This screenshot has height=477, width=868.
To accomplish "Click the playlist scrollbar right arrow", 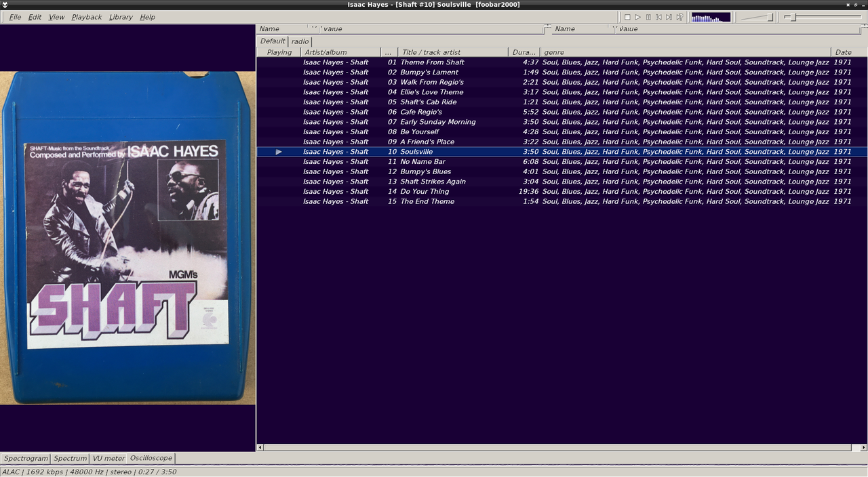I will tap(863, 448).
